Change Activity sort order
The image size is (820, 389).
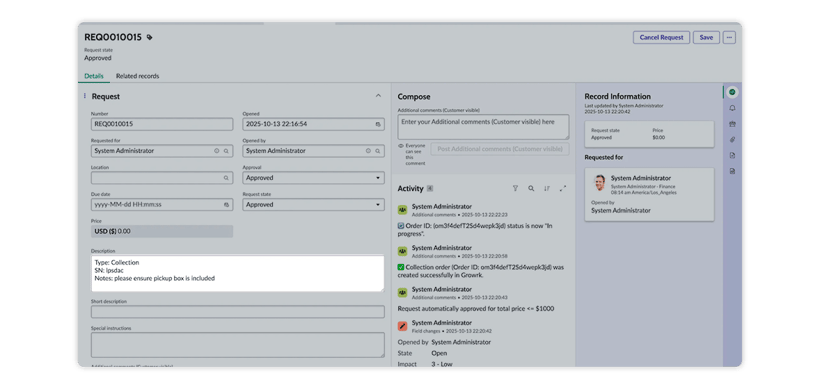click(547, 188)
